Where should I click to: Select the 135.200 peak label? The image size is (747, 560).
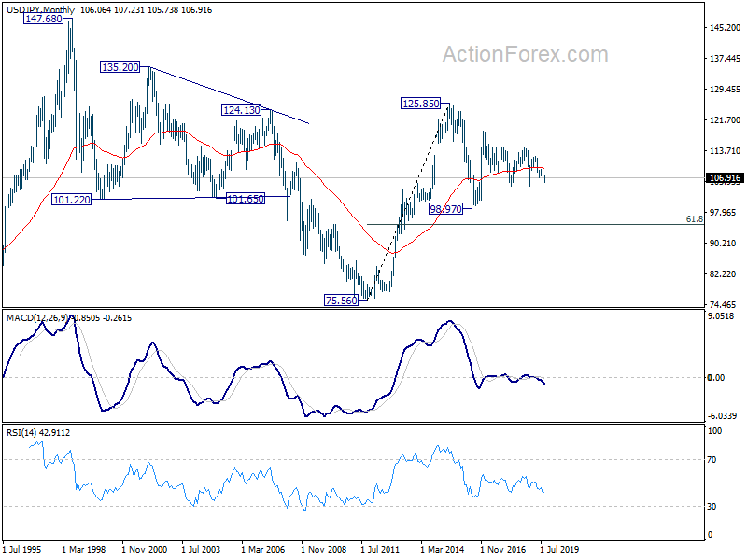pos(120,67)
